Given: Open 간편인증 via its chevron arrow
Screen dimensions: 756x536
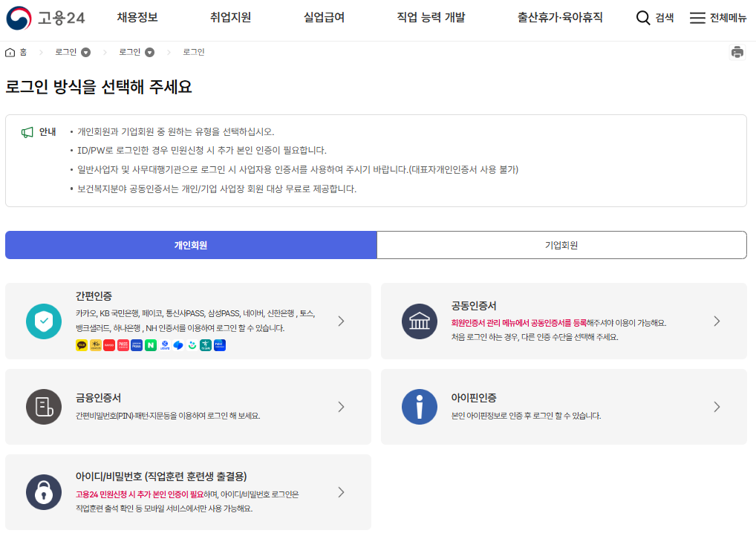Looking at the screenshot, I should coord(341,321).
